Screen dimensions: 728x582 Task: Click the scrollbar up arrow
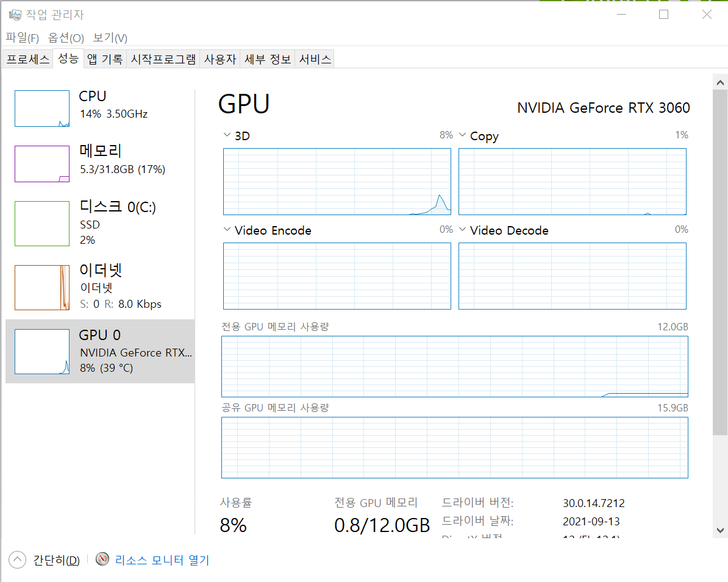point(720,83)
